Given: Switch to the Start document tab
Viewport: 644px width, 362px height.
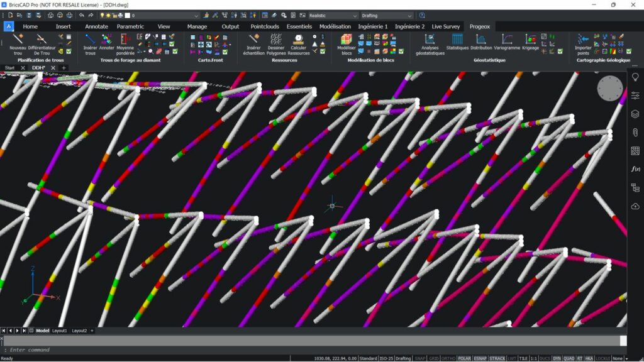Looking at the screenshot, I should [x=9, y=68].
